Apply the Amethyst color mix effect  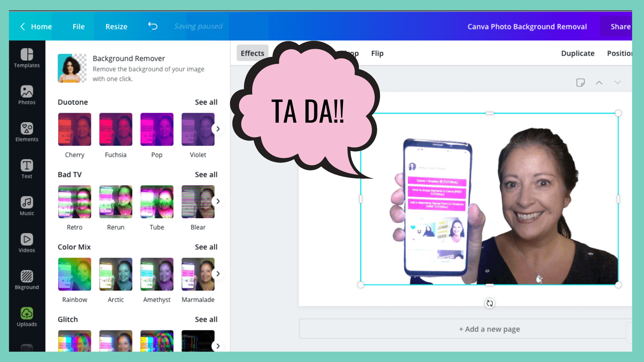(157, 274)
